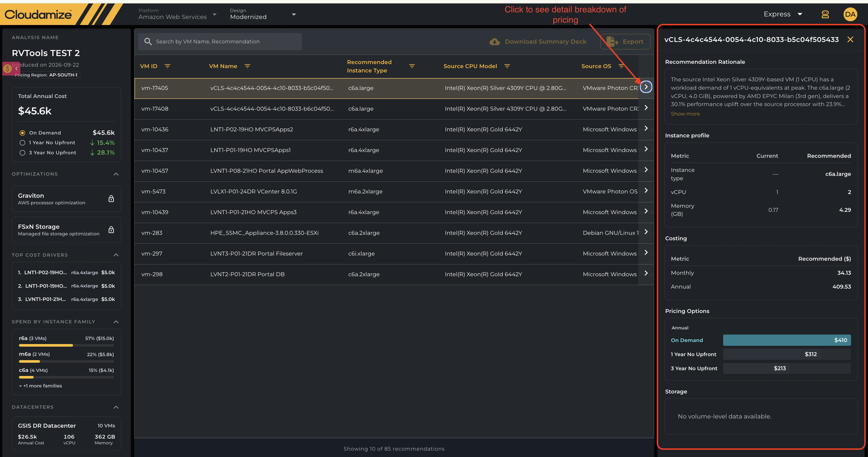Open the Design Modernized dropdown
The height and width of the screenshot is (457, 868).
coord(263,14)
